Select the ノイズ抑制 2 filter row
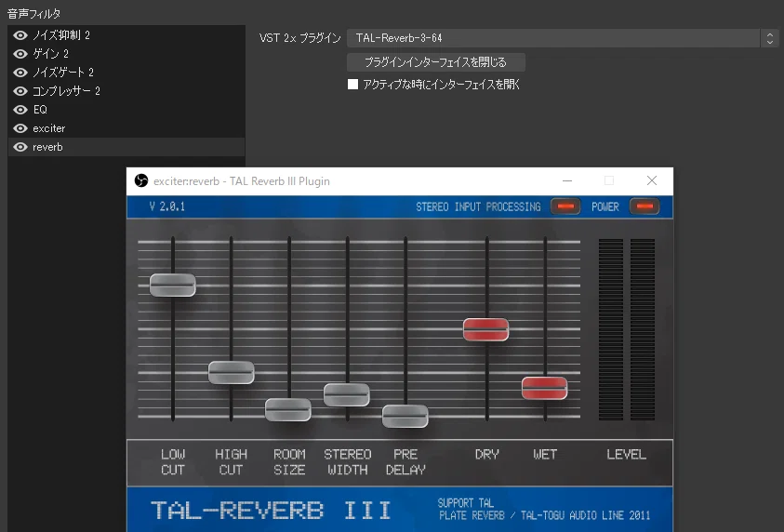 click(126, 35)
